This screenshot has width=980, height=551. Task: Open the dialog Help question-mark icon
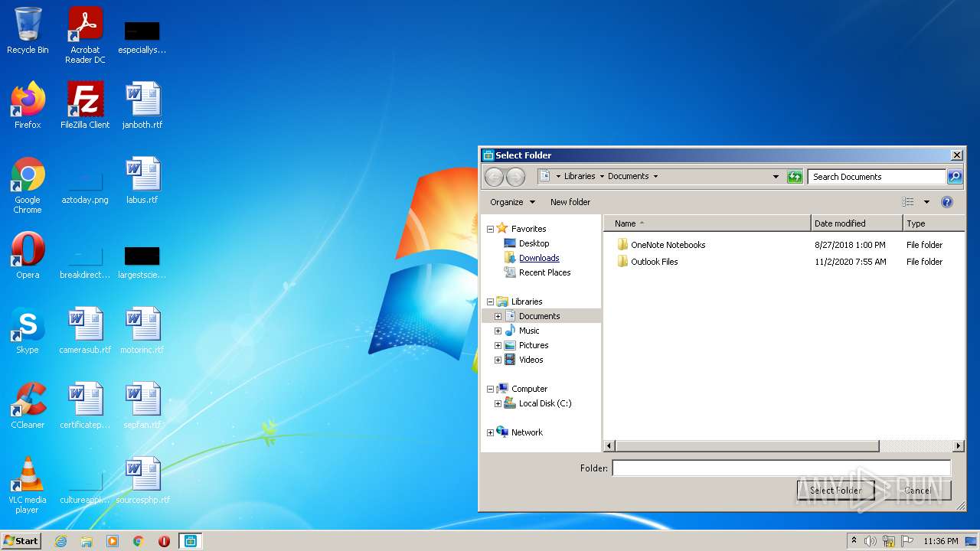(947, 202)
